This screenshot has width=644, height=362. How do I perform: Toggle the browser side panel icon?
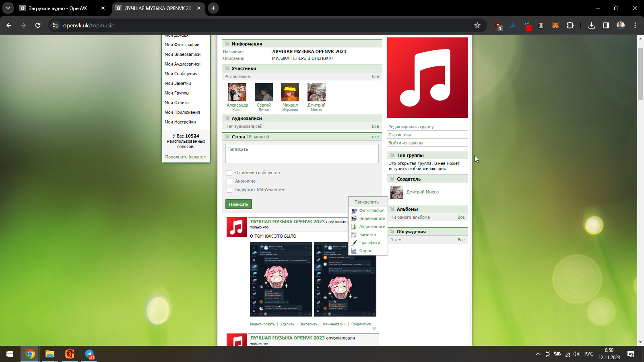click(606, 25)
